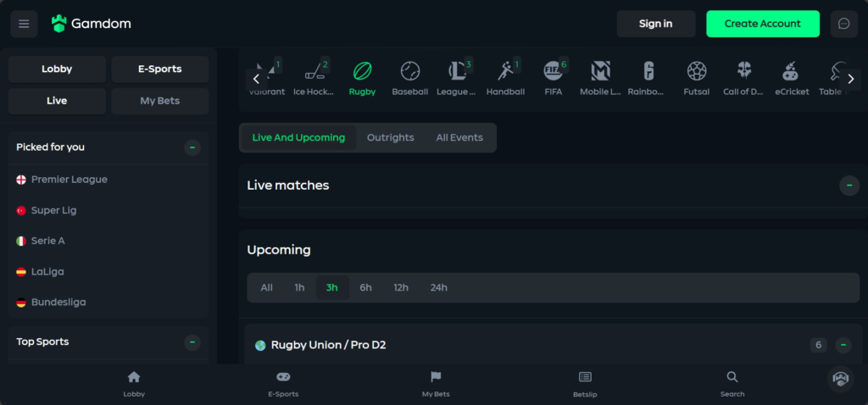The image size is (868, 405).
Task: Filter upcoming matches by All
Action: coord(267,288)
